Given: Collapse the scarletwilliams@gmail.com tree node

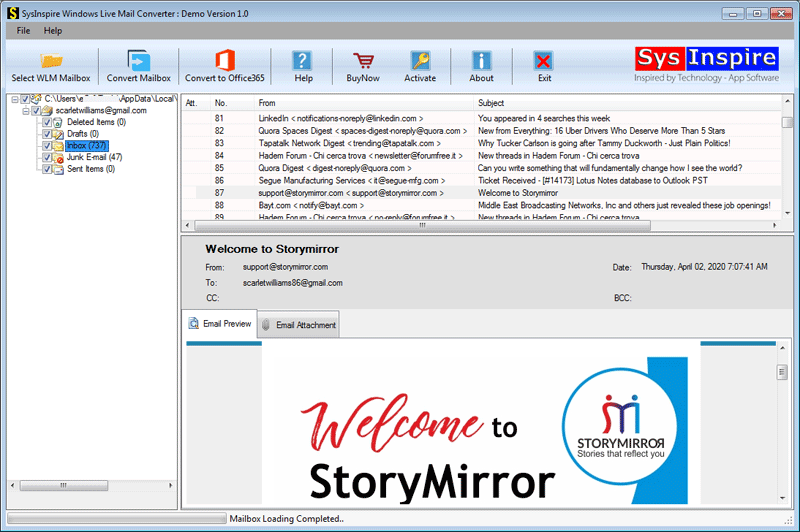Looking at the screenshot, I should click(26, 111).
